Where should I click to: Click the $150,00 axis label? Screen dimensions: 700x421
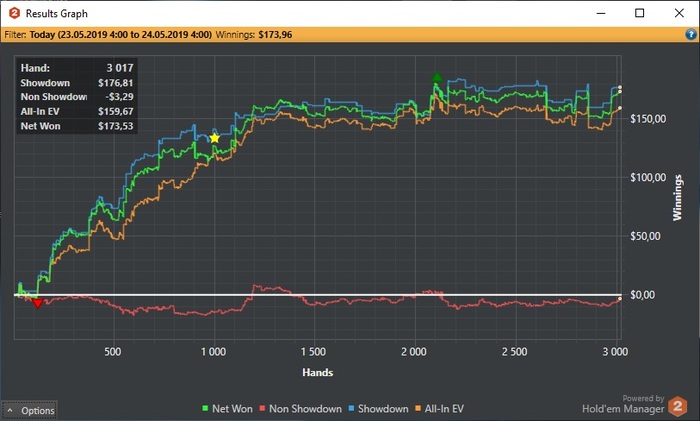click(x=648, y=119)
